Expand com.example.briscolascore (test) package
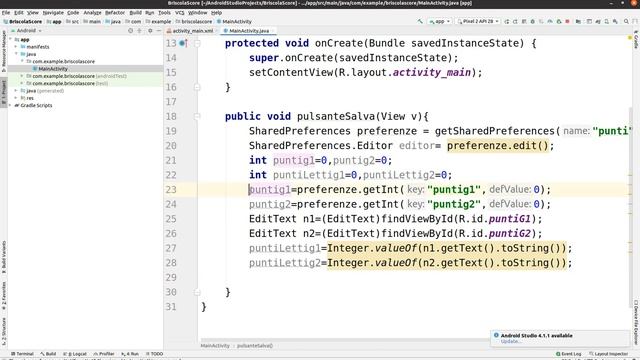 22,84
